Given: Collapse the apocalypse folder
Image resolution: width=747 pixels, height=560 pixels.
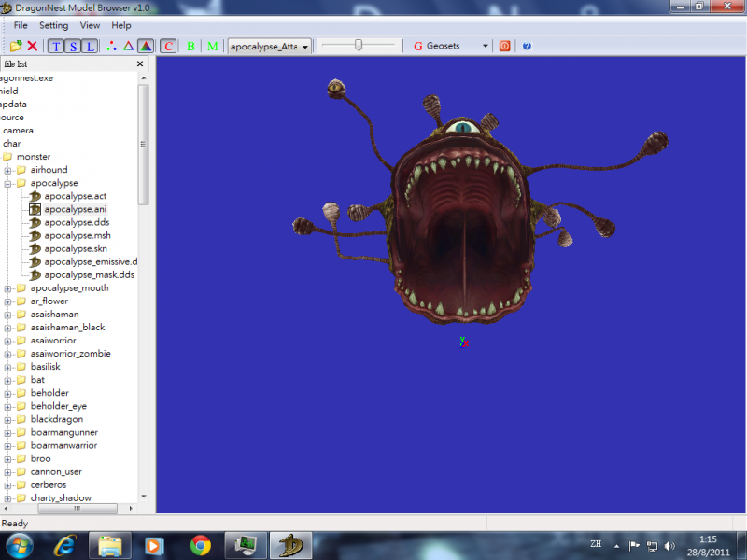Looking at the screenshot, I should click(x=7, y=183).
